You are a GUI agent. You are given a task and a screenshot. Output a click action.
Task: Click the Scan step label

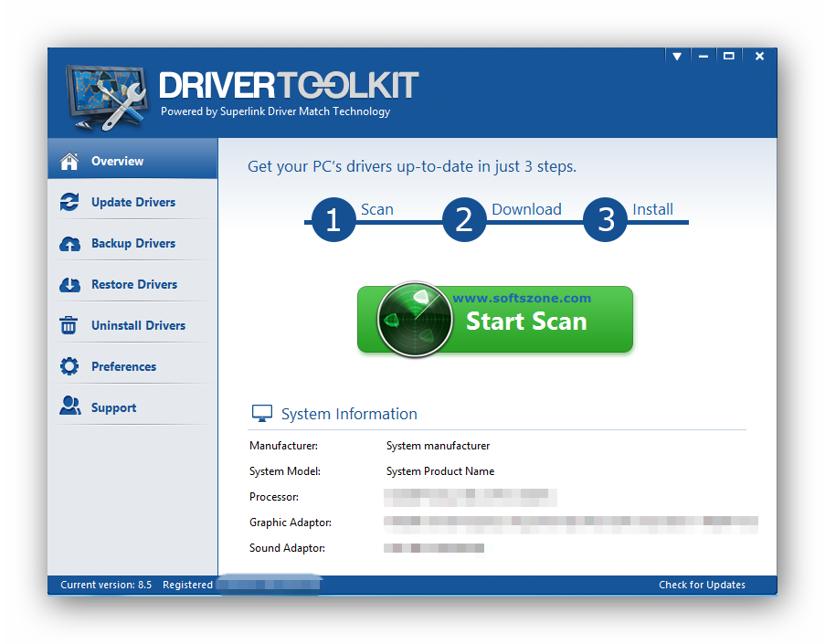(x=377, y=209)
